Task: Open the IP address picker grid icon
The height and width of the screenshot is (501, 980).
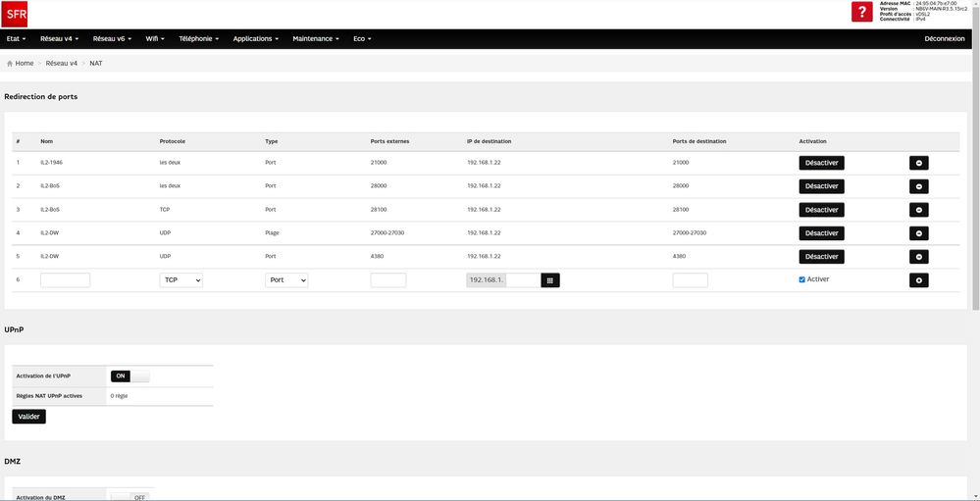Action: [x=550, y=280]
